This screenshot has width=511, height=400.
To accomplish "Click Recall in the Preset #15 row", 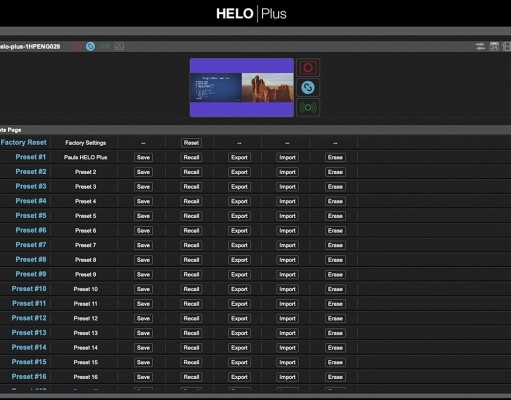I will click(x=191, y=363).
